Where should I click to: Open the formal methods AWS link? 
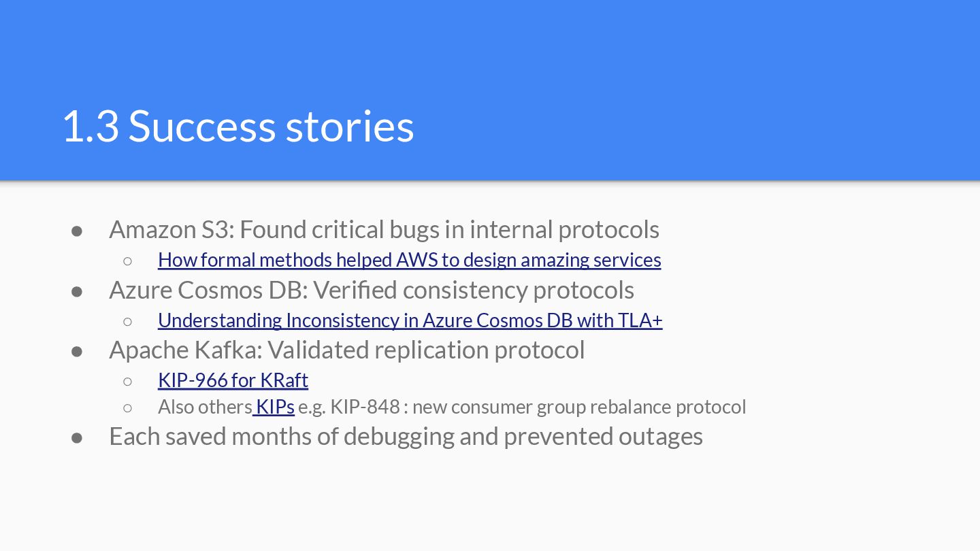[x=409, y=260]
